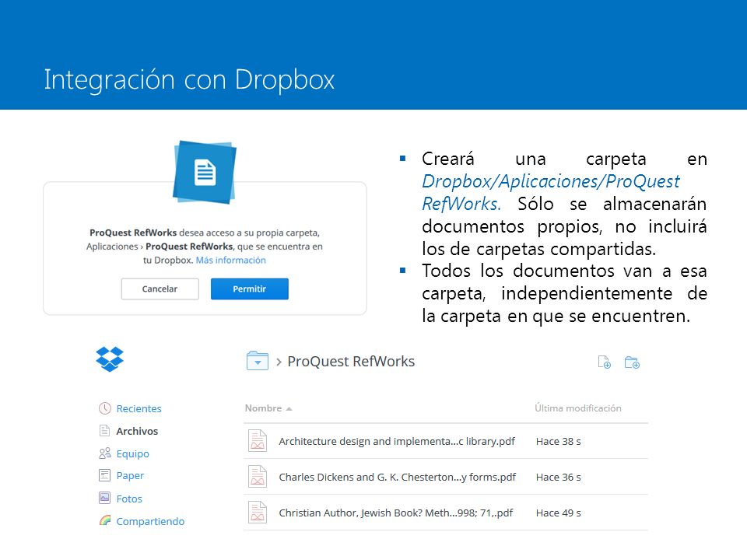Click the Recientes clock icon

pyautogui.click(x=105, y=408)
